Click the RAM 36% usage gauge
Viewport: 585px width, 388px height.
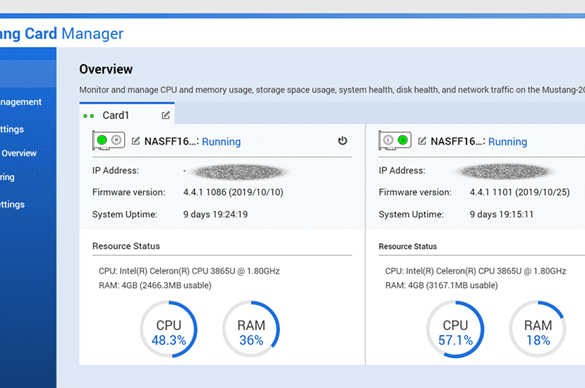[x=251, y=329]
